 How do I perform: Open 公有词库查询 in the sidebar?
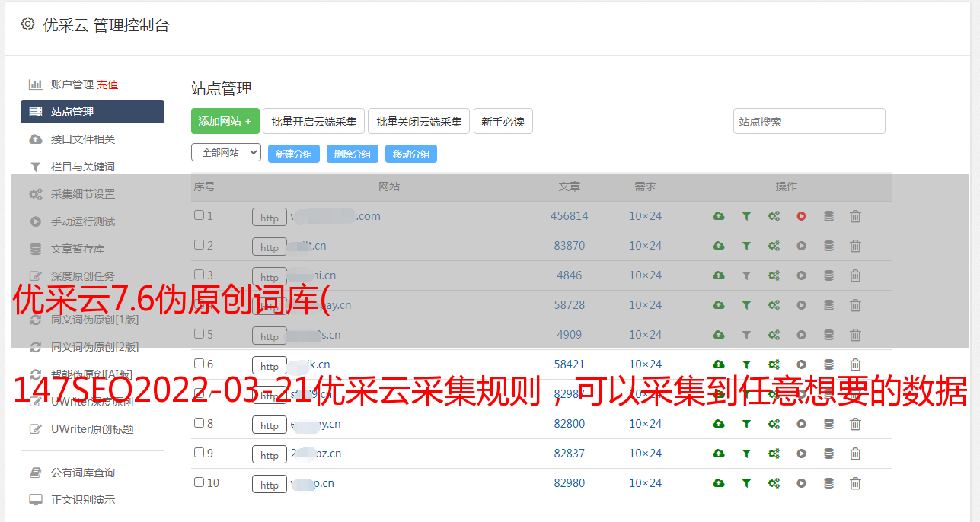tap(83, 473)
